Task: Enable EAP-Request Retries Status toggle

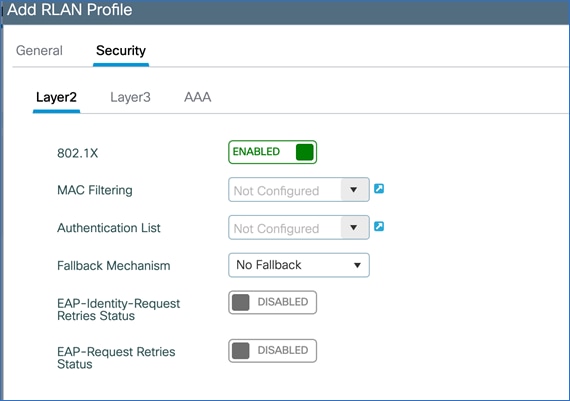Action: point(272,350)
